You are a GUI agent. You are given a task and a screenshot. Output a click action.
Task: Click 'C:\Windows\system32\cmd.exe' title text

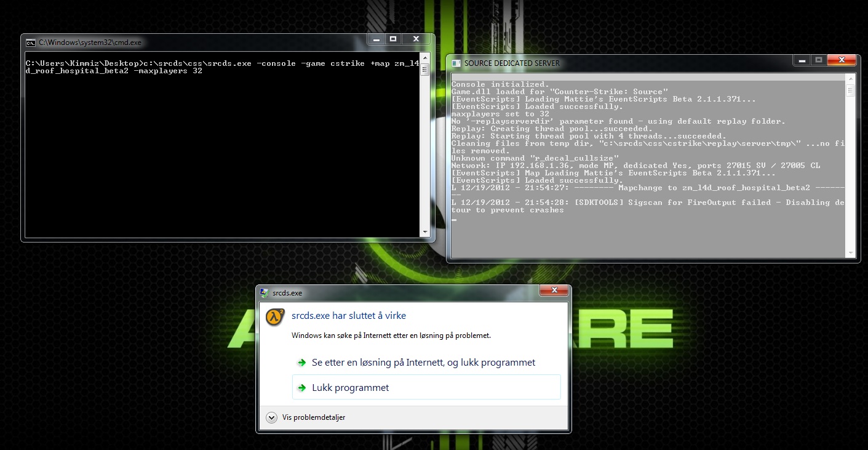90,43
